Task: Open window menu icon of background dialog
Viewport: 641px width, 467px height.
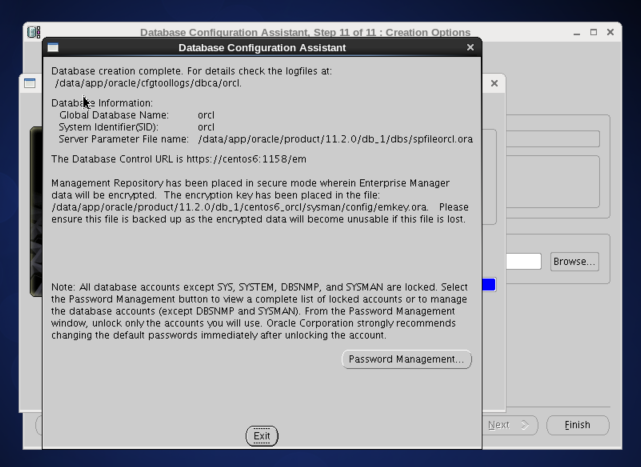Action: pos(30,84)
